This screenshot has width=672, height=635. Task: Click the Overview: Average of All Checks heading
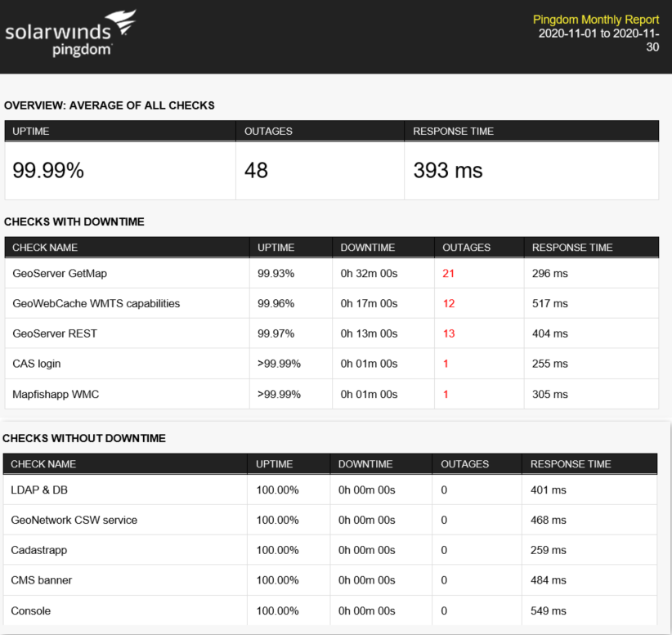[x=110, y=105]
